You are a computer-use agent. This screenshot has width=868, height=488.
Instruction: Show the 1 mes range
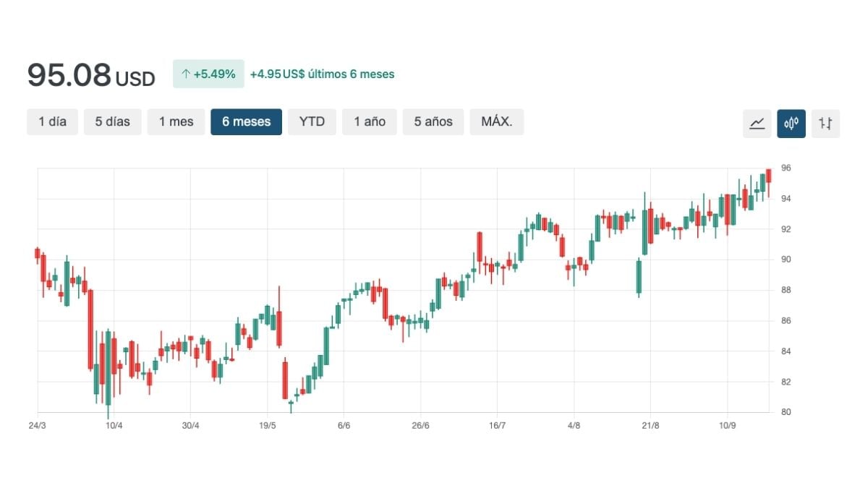176,121
